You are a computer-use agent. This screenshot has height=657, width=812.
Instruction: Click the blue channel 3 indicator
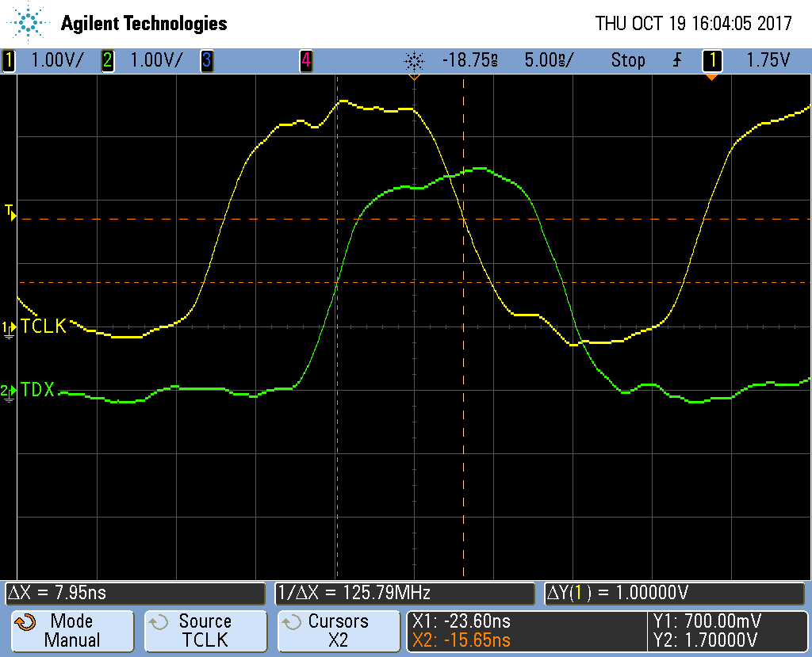tap(206, 60)
